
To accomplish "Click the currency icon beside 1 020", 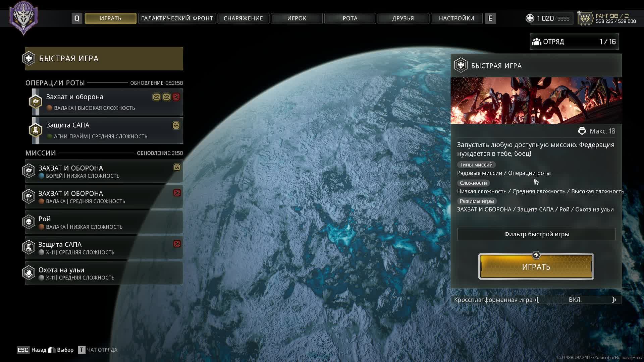I will pyautogui.click(x=530, y=18).
